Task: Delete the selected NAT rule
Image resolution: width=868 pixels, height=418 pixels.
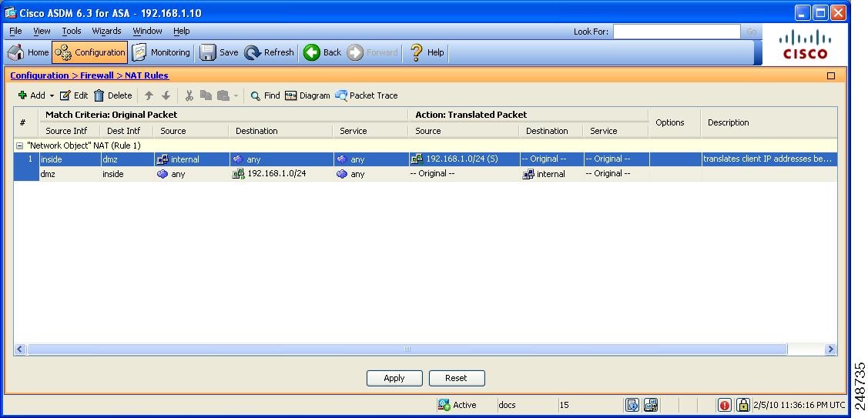Action: [x=113, y=95]
